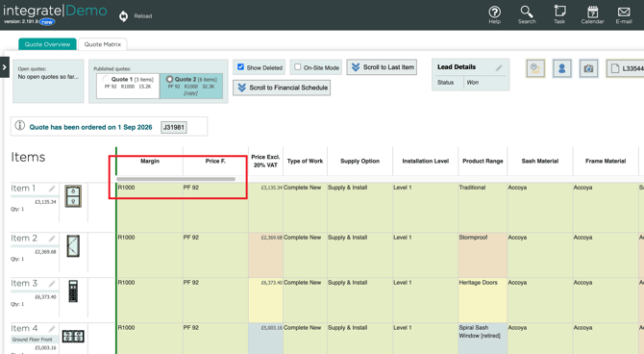The image size is (644, 354).
Task: Open the camera photos icon button
Action: tap(588, 68)
